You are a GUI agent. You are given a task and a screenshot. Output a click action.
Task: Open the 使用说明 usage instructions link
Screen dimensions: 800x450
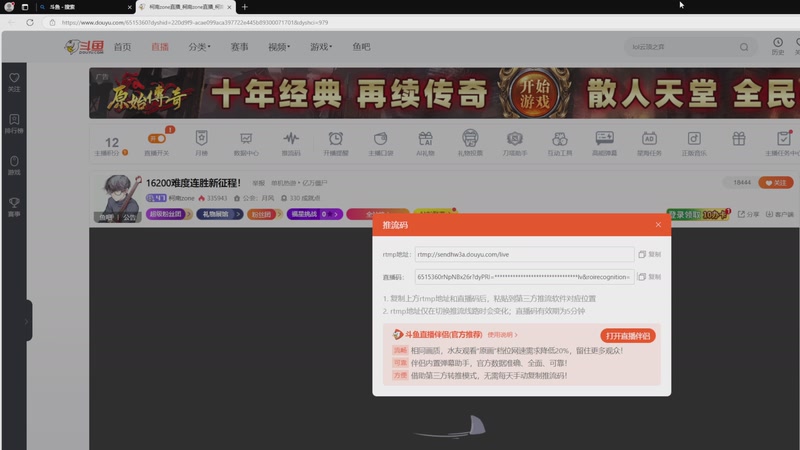point(503,335)
